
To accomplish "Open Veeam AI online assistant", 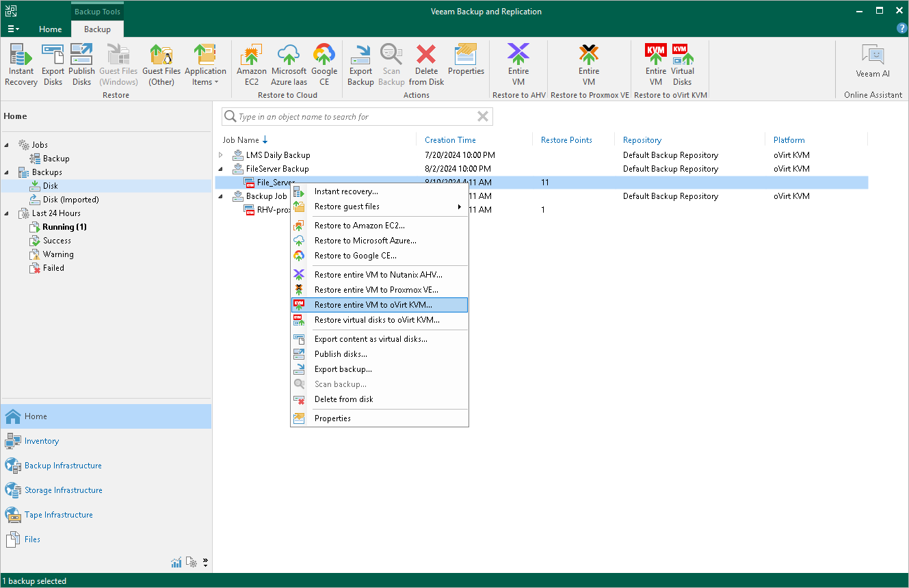I will (x=873, y=62).
